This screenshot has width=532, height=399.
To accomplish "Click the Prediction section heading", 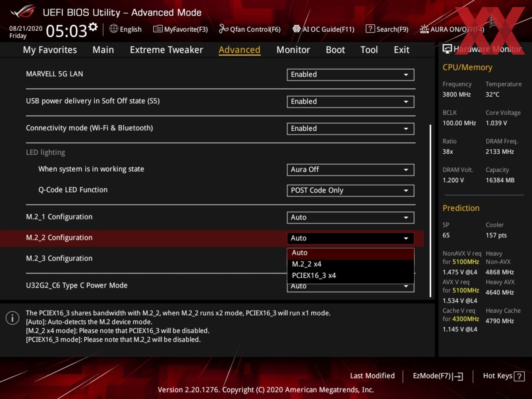I will pos(461,208).
